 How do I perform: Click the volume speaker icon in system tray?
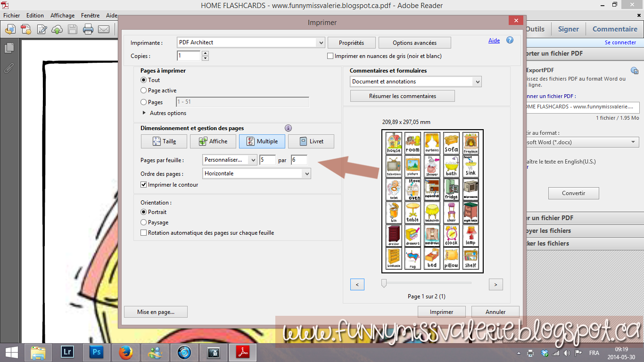click(x=566, y=353)
